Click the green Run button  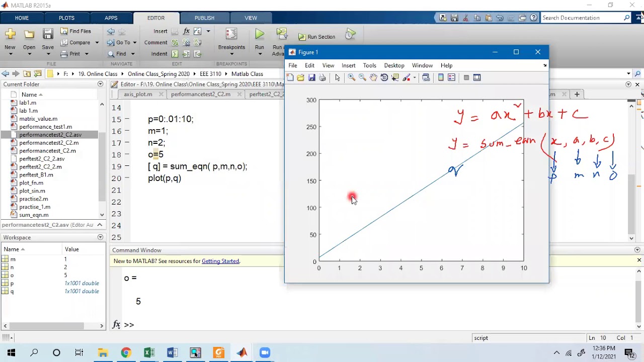click(259, 34)
